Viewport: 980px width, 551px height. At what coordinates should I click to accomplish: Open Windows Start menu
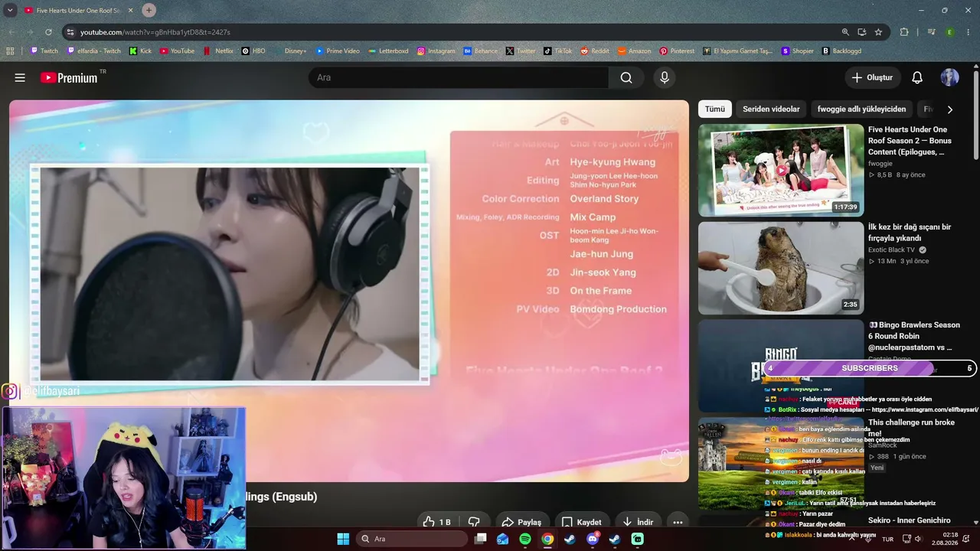coord(343,539)
